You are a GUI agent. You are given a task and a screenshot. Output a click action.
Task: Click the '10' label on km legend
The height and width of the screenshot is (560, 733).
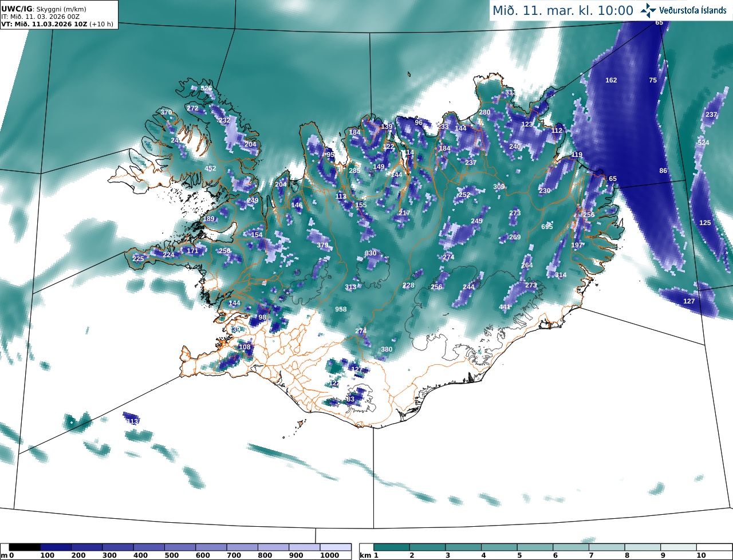pyautogui.click(x=700, y=556)
